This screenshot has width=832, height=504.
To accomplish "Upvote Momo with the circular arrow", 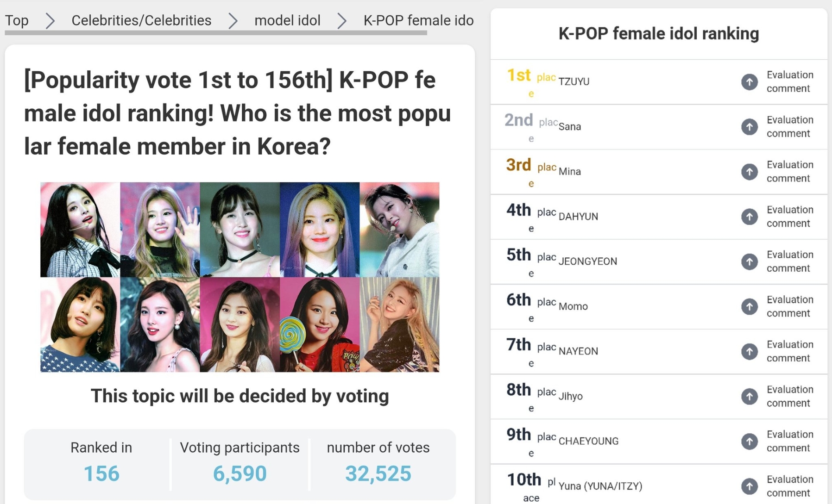I will pos(749,306).
